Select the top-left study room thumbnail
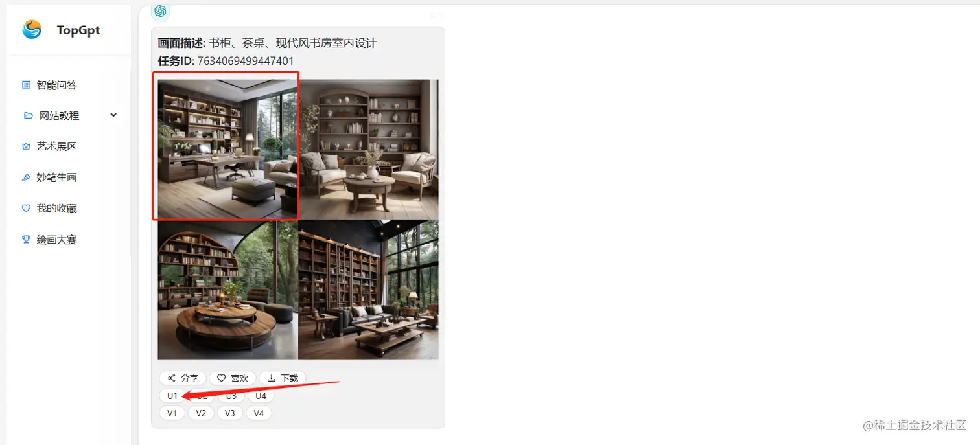The width and height of the screenshot is (980, 445). [227, 149]
